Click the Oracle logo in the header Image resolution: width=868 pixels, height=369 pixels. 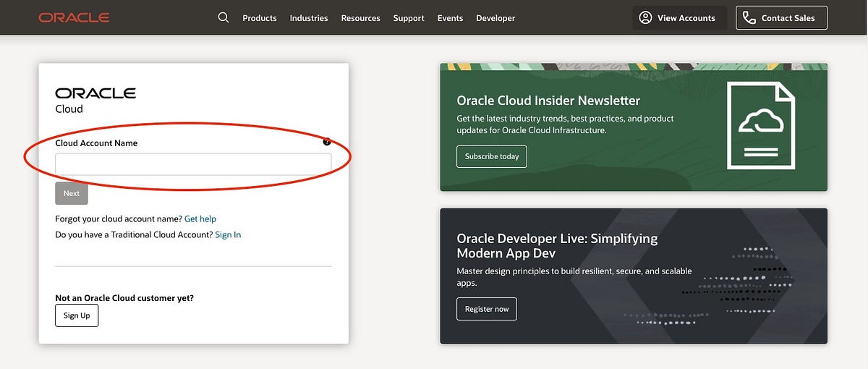tap(75, 17)
